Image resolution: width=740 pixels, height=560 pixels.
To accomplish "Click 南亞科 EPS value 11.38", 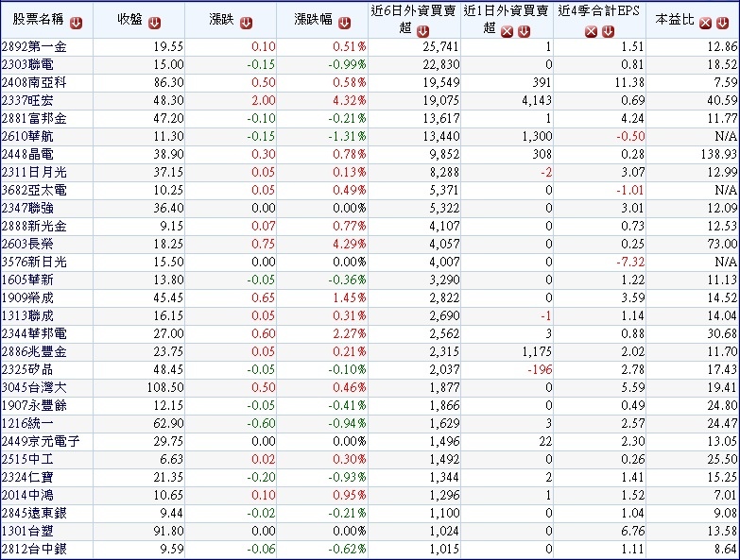I will (x=629, y=82).
